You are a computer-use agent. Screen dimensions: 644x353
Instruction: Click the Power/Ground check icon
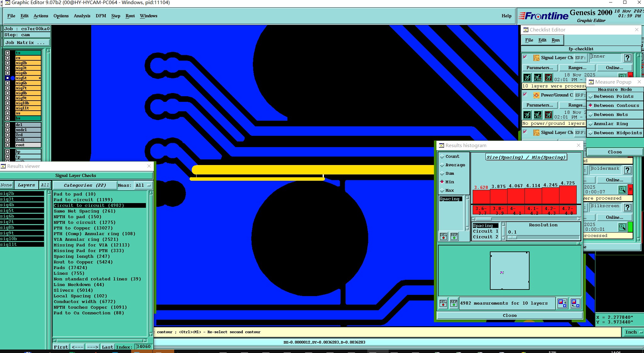click(x=536, y=95)
